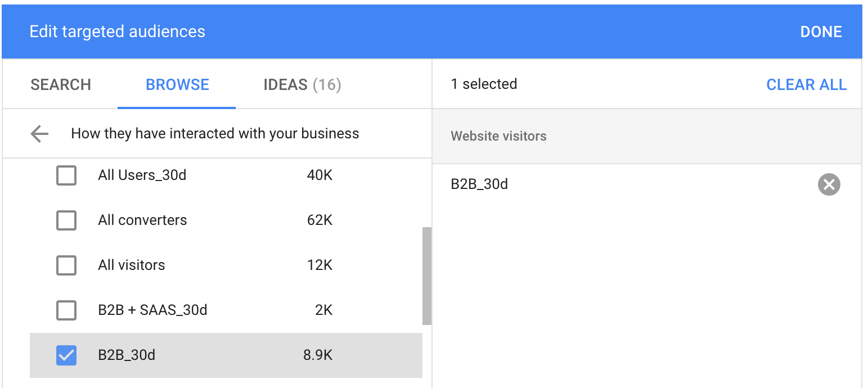The width and height of the screenshot is (868, 388).
Task: Click the back arrow icon
Action: (39, 134)
